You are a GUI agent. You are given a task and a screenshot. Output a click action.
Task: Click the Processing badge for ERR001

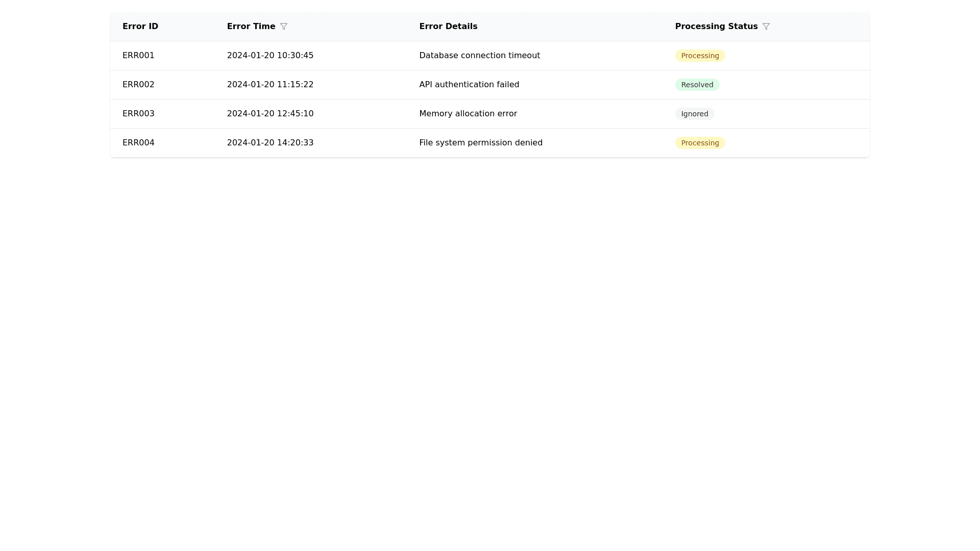(x=700, y=56)
